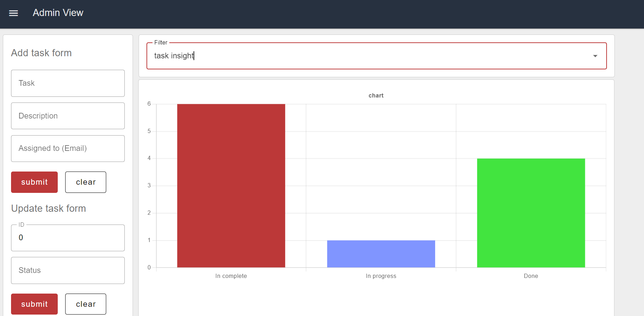Click the green Done bar
644x316 pixels.
tap(531, 213)
